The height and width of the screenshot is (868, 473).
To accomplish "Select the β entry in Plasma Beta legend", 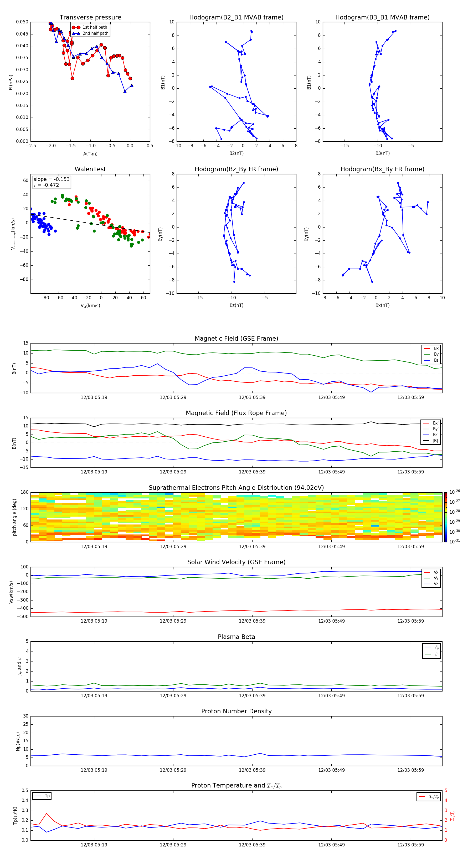I will pyautogui.click(x=431, y=654).
